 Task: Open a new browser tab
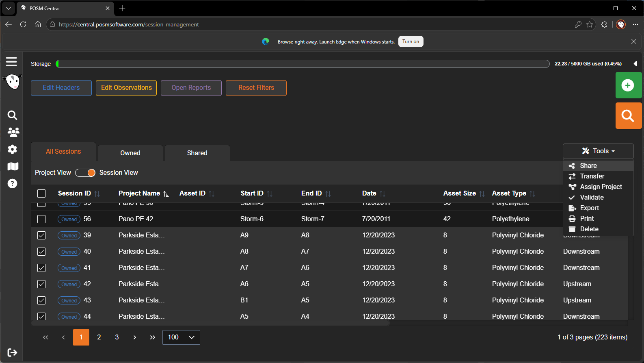122,8
